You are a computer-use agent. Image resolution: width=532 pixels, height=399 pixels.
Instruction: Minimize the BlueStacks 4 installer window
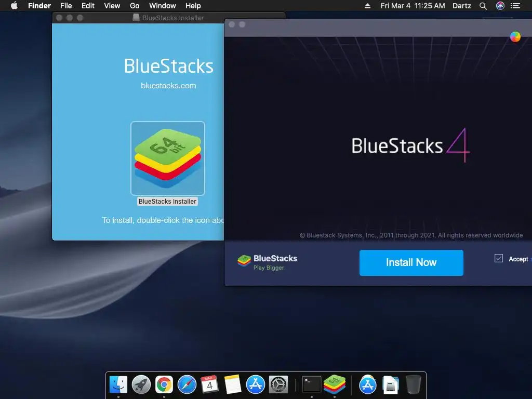click(242, 24)
